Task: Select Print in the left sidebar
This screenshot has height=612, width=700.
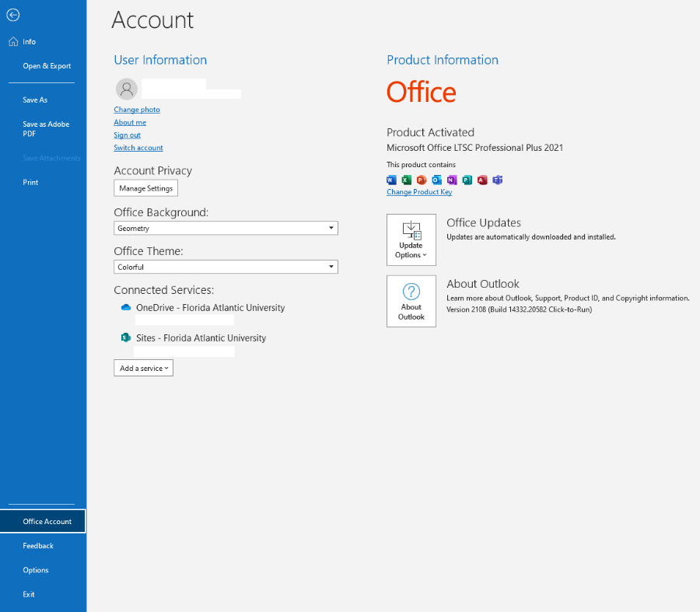Action: click(30, 182)
